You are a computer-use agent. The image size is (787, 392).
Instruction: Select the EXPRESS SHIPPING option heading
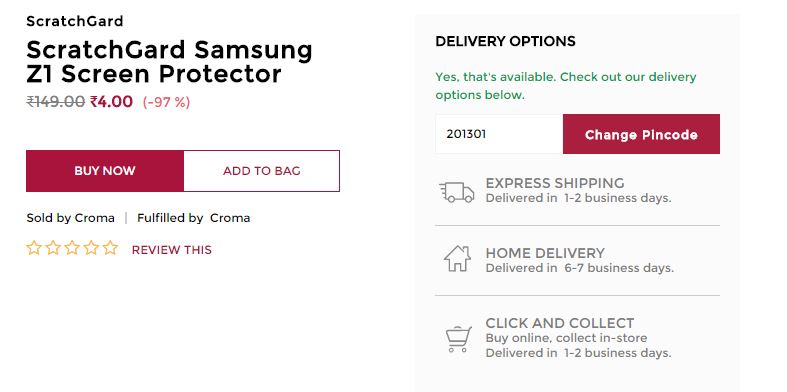(x=555, y=183)
